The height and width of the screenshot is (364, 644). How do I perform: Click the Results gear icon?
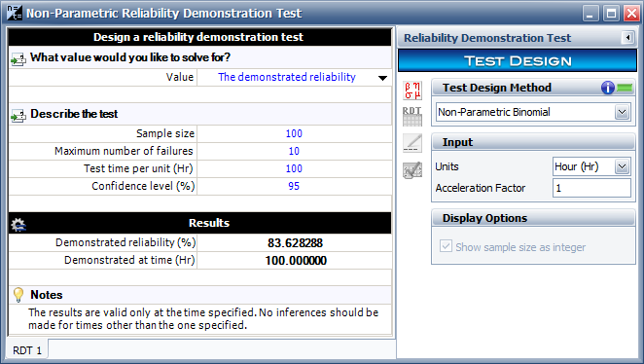tap(18, 224)
